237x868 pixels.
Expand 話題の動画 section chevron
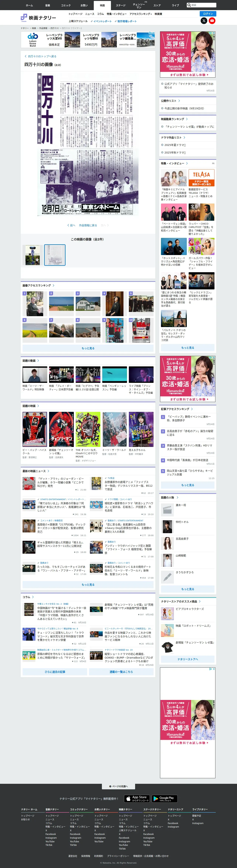pos(38,360)
